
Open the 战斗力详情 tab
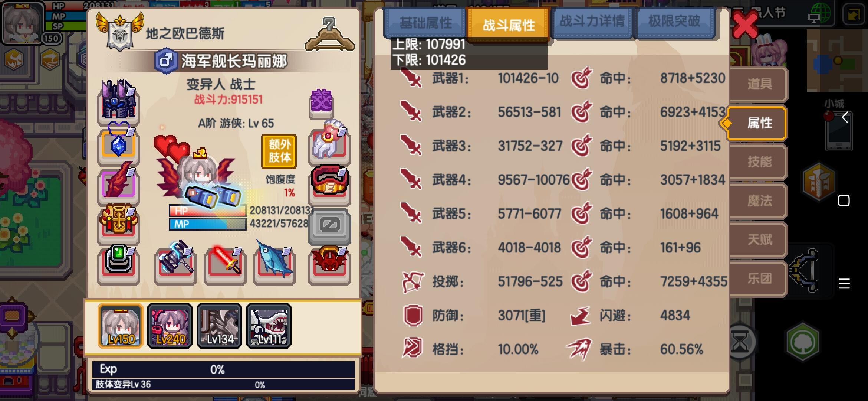pos(592,22)
